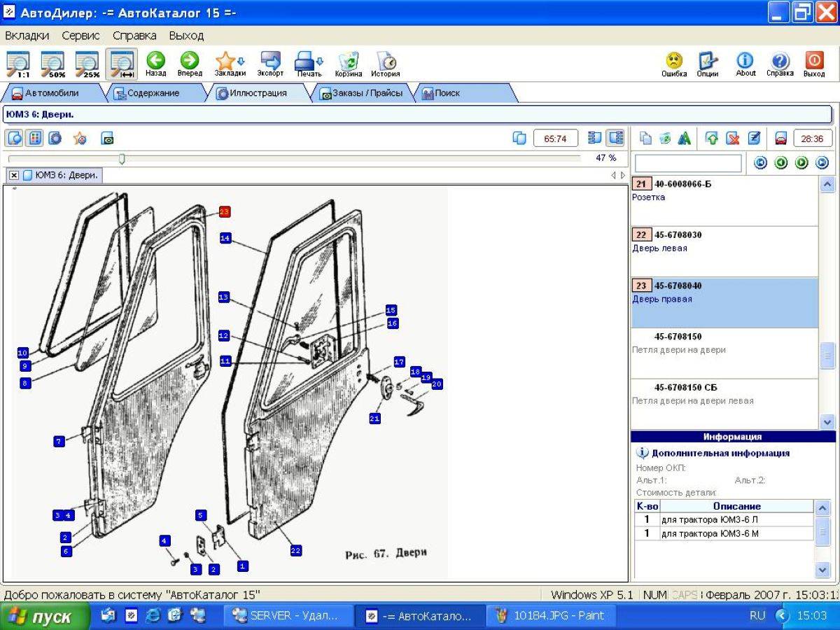840x630 pixels.
Task: Open the Печать print menu
Action: (309, 64)
